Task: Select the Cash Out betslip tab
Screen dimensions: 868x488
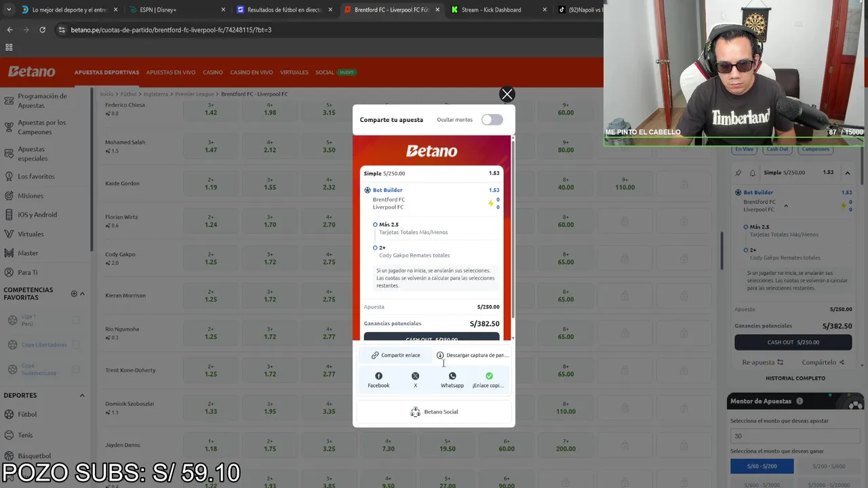Action: [x=777, y=149]
